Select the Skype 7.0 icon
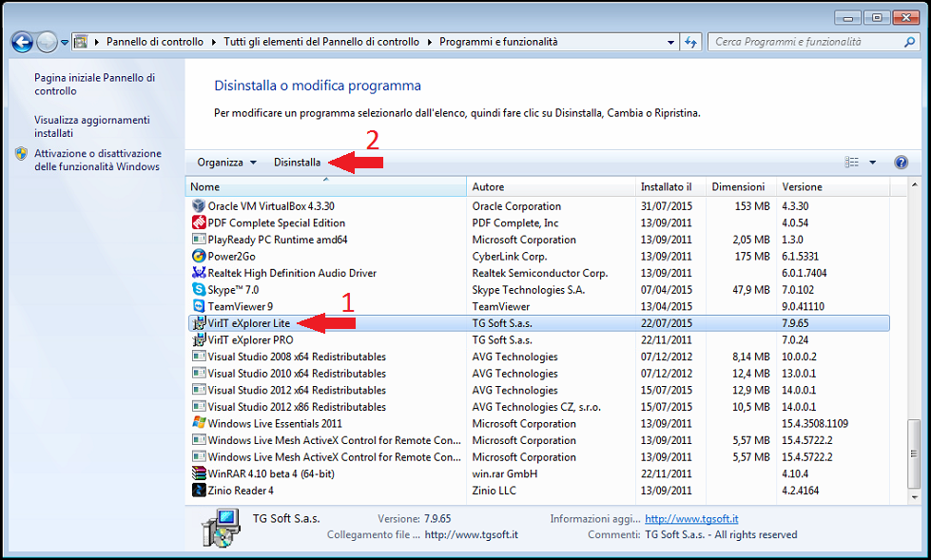The image size is (931, 560). pyautogui.click(x=199, y=289)
